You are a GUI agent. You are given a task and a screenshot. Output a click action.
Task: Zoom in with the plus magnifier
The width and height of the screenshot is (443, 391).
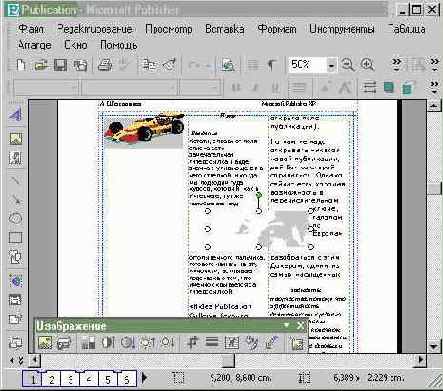[367, 65]
